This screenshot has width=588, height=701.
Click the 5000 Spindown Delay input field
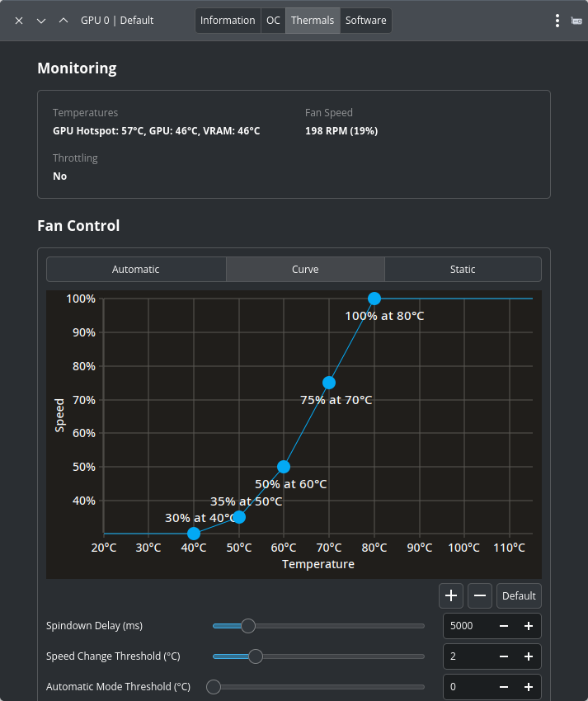tap(466, 626)
